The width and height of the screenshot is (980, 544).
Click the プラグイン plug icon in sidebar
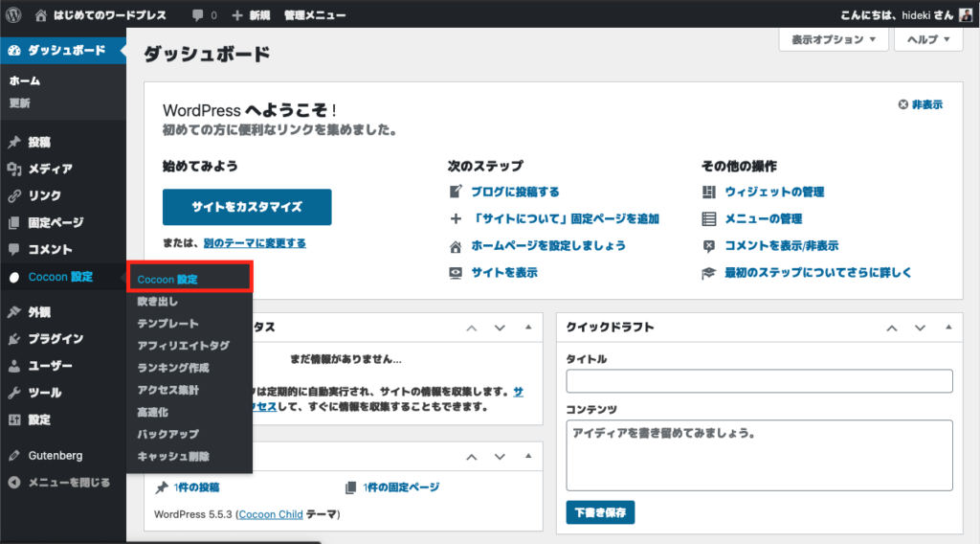(x=14, y=339)
